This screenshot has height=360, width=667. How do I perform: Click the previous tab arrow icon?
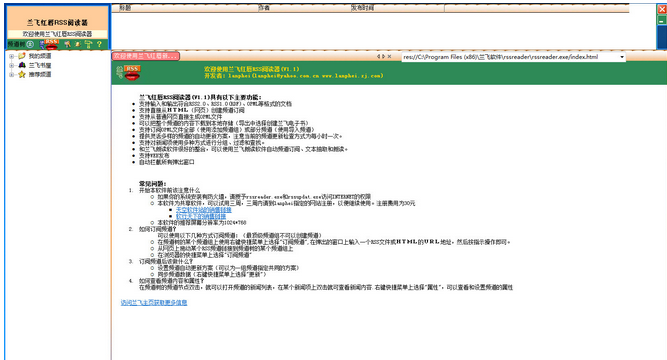[378, 56]
